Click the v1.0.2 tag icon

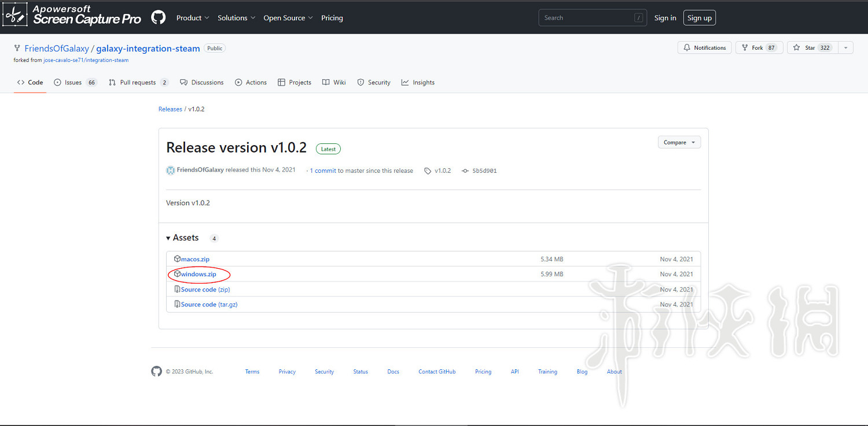point(428,171)
